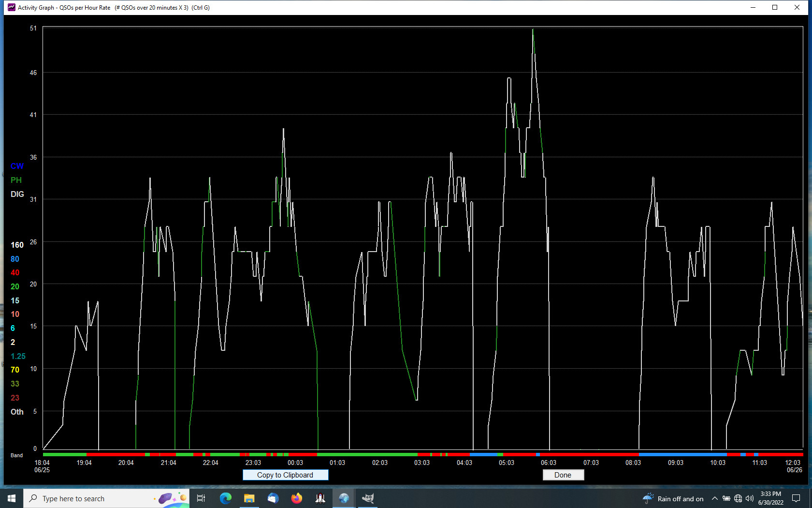Viewport: 812px width, 508px height.
Task: Click the peak point near 05:40
Action: pos(533,30)
